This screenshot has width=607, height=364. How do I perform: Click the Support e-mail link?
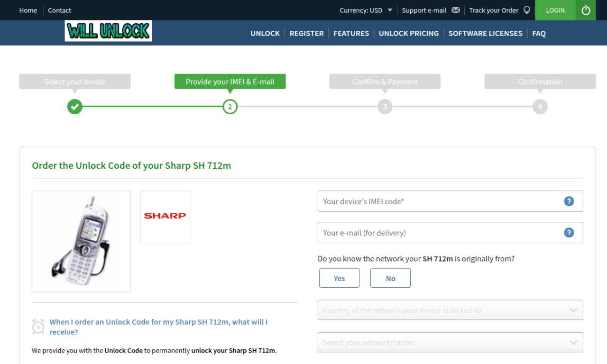click(x=424, y=10)
